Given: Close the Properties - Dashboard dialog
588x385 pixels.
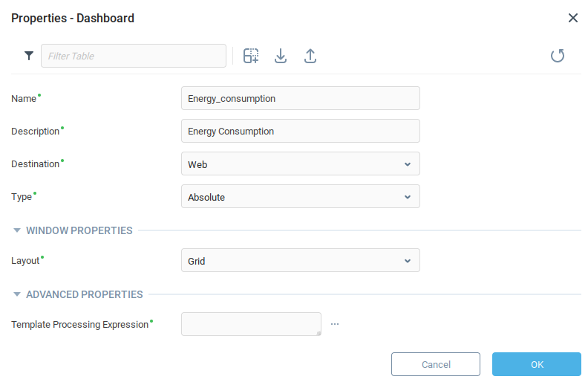Looking at the screenshot, I should coord(573,18).
